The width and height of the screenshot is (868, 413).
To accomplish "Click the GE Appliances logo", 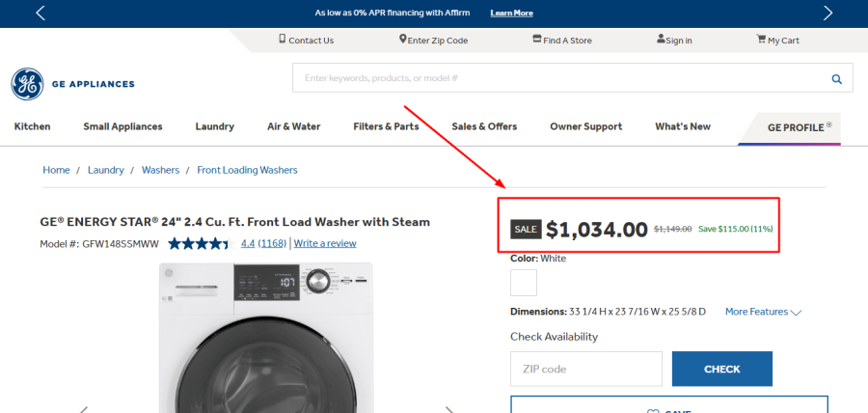I will (x=27, y=84).
